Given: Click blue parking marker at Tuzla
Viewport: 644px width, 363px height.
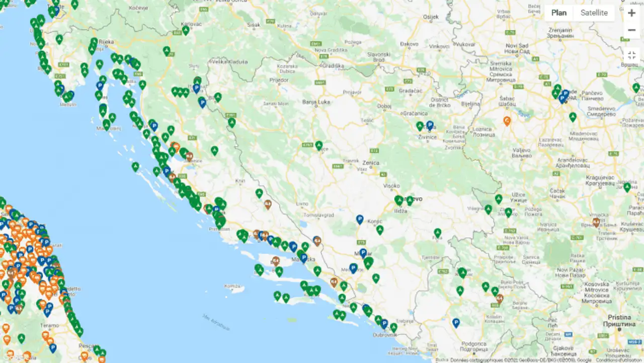Looking at the screenshot, I should 430,125.
